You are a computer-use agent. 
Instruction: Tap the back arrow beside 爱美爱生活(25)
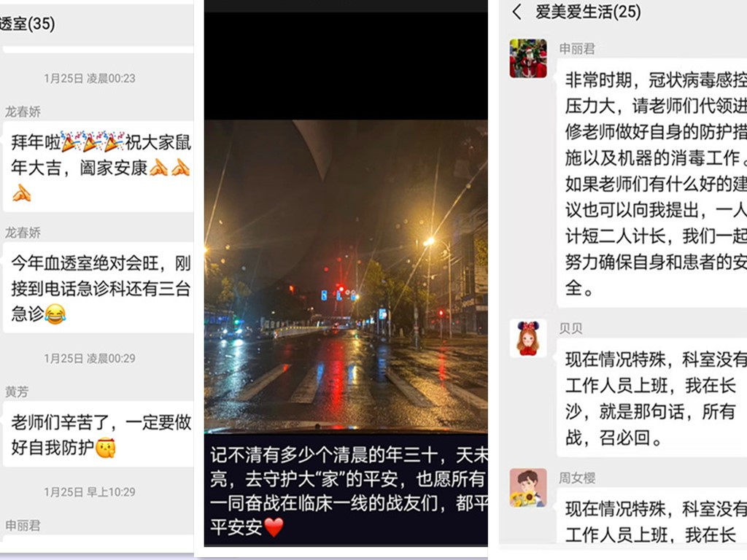[x=517, y=12]
